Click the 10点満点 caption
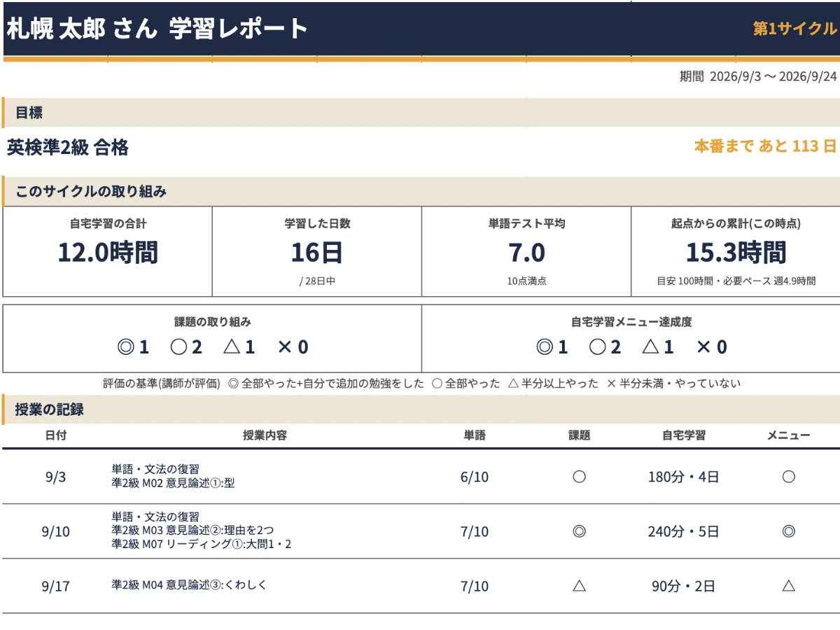 (x=526, y=281)
